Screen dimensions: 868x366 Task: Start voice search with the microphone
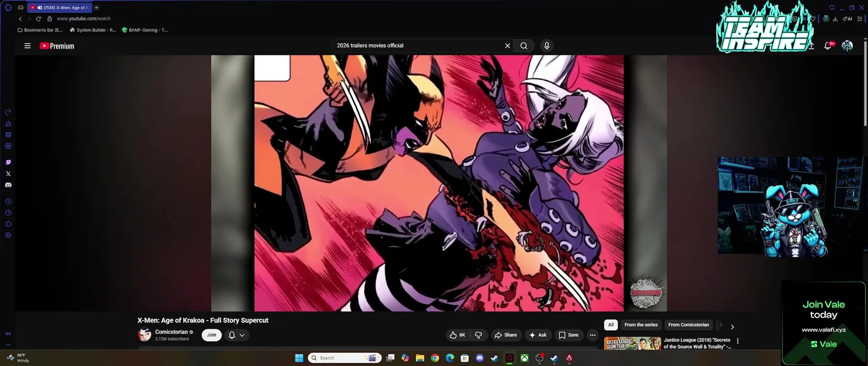pos(547,46)
